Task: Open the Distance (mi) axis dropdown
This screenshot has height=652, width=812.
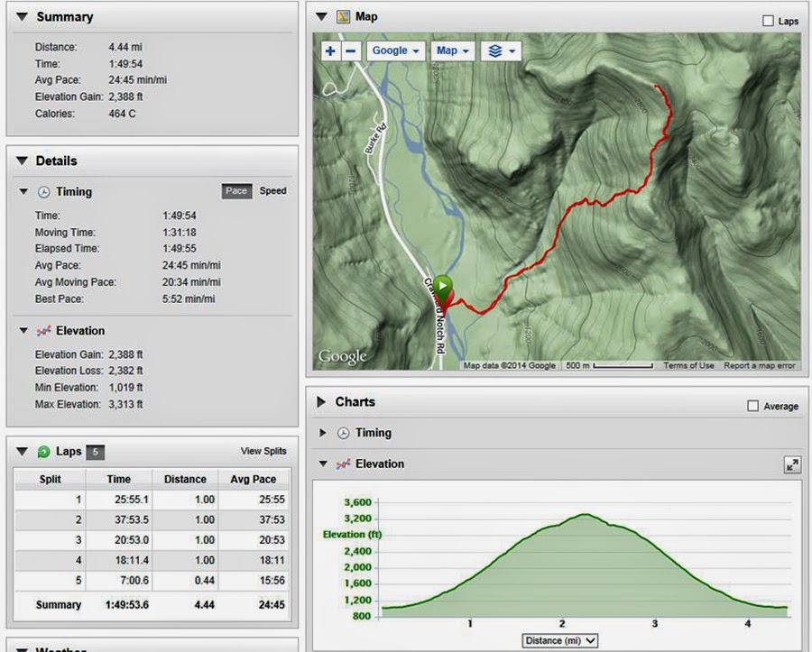Action: (x=559, y=639)
